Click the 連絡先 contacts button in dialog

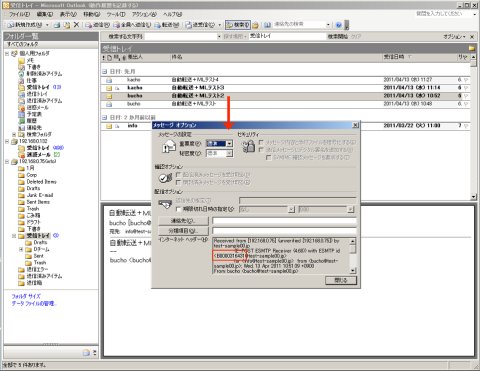coord(183,221)
